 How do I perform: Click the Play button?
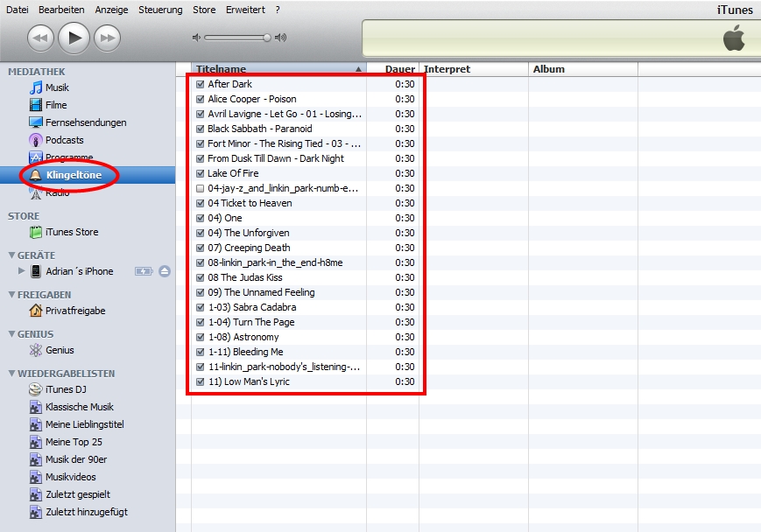74,38
